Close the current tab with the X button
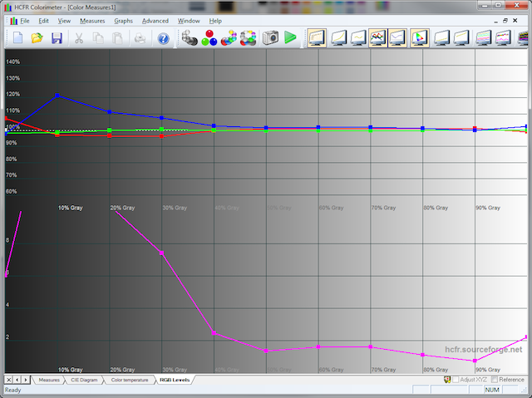Viewport: 532px width, 398px height. (9, 380)
